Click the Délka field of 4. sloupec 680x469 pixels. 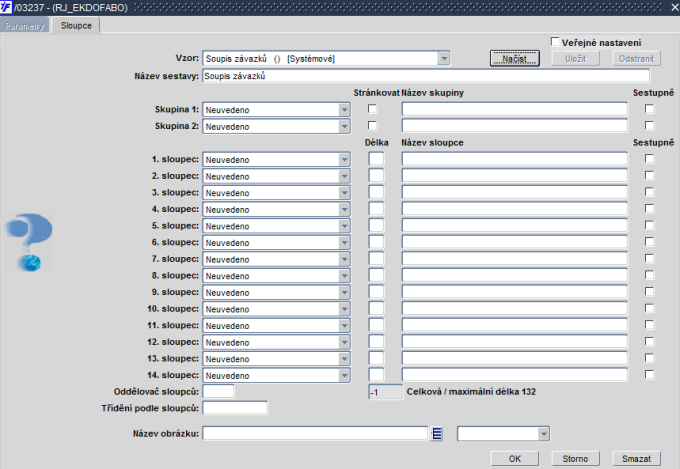(x=376, y=209)
